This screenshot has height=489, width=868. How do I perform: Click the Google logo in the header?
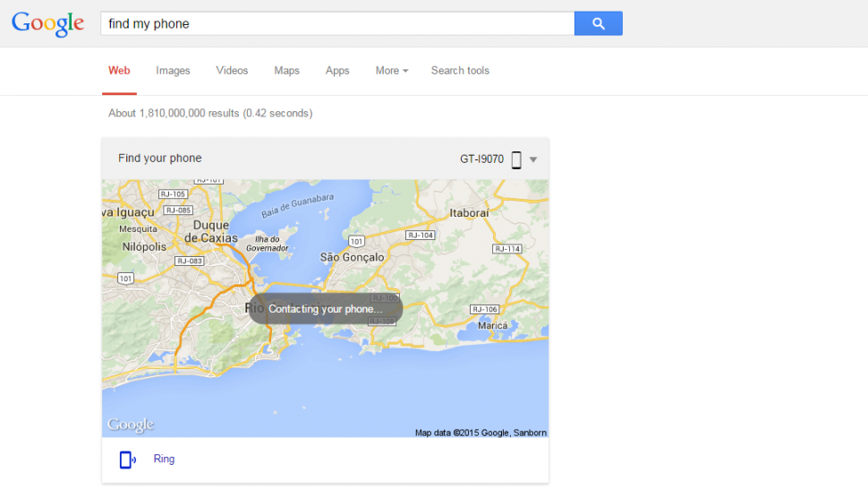pyautogui.click(x=48, y=24)
